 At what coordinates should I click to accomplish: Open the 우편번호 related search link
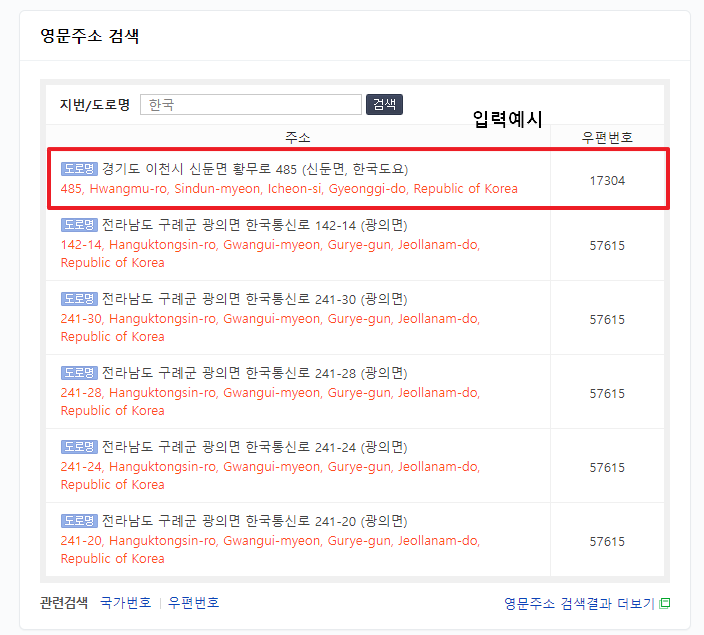[x=194, y=603]
